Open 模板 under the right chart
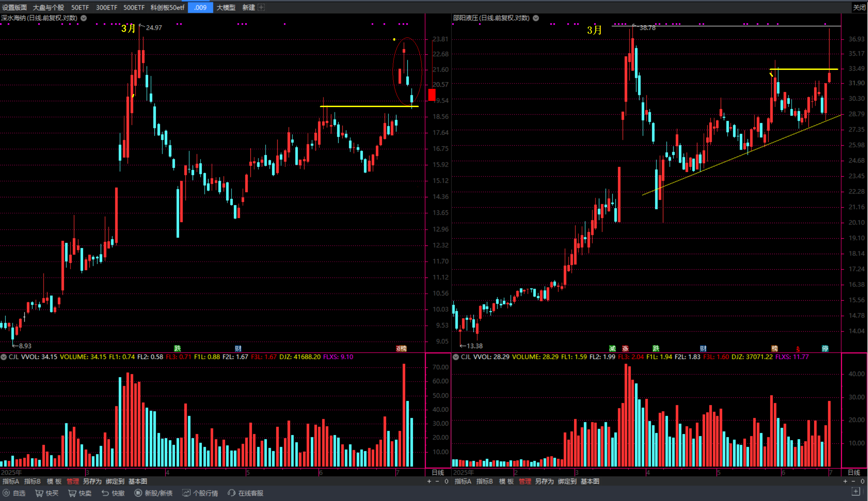 pyautogui.click(x=506, y=481)
